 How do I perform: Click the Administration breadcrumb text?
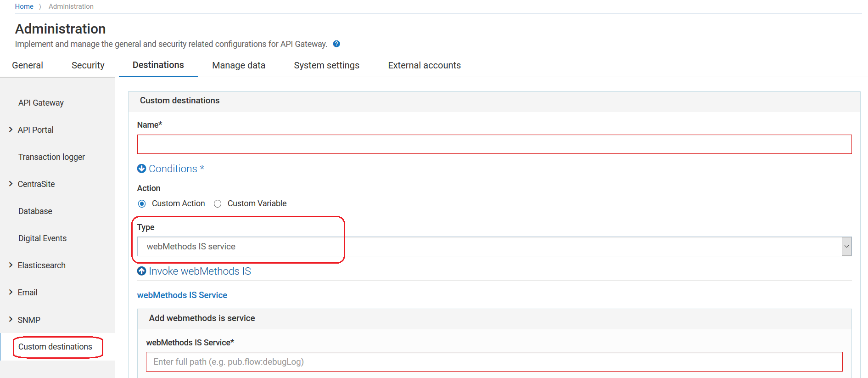[71, 6]
